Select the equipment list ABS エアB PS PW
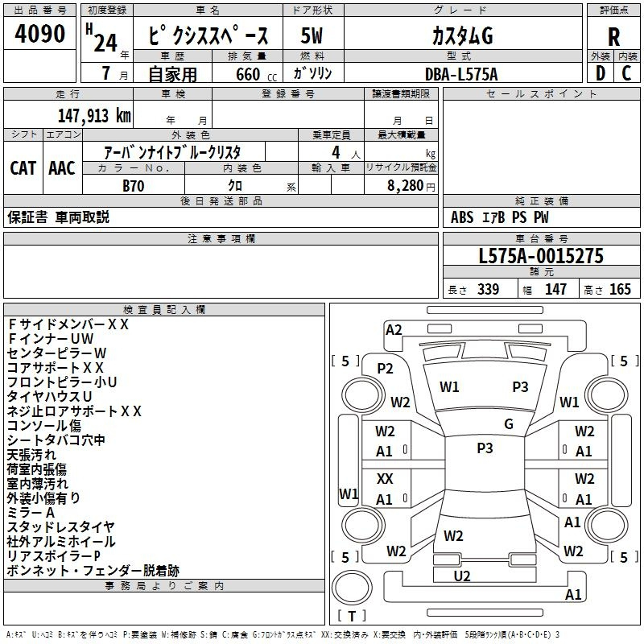Image resolution: width=644 pixels, height=644 pixels. pyautogui.click(x=499, y=217)
